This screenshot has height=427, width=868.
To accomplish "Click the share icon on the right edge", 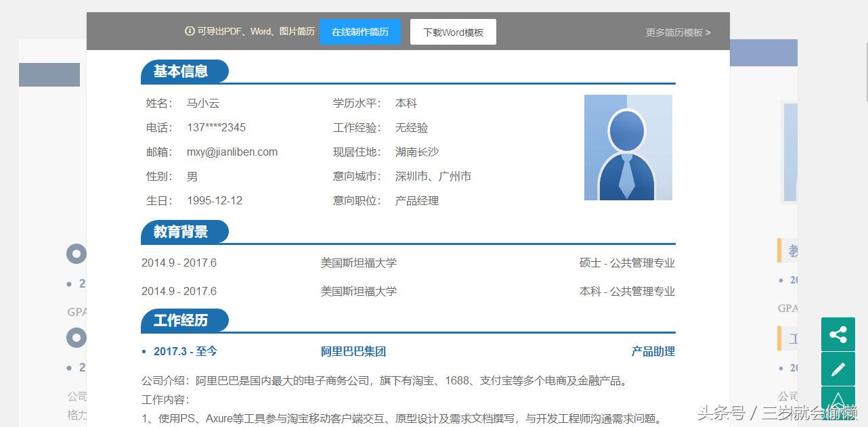I will [x=838, y=334].
